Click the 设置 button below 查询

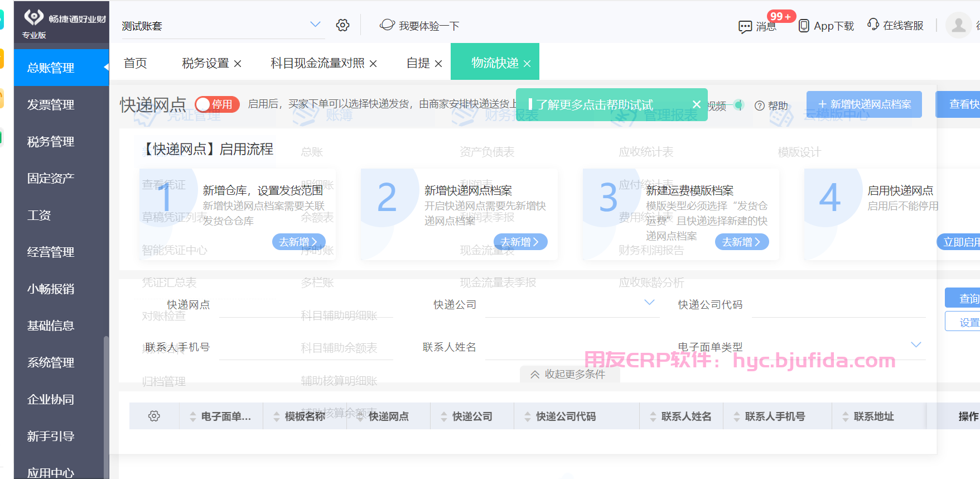pos(963,322)
